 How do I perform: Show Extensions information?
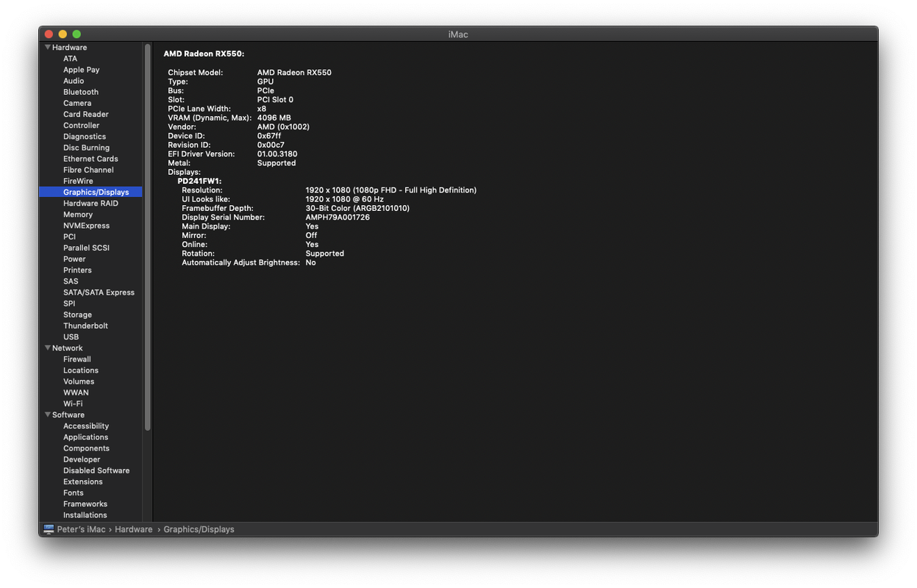click(x=83, y=481)
